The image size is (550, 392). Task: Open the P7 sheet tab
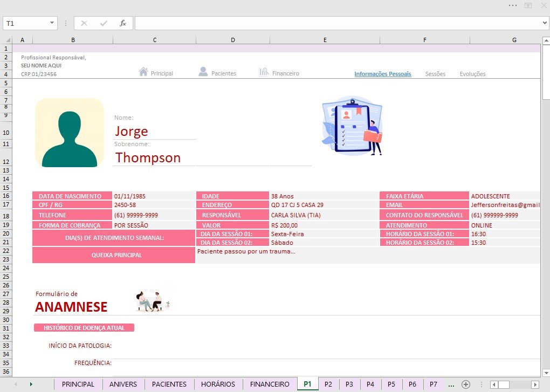coord(434,384)
